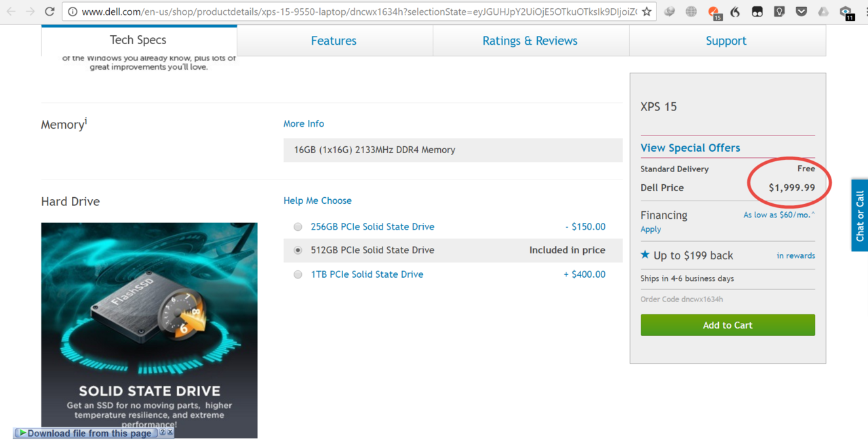Open Help Me Choose for hard drive
Image resolution: width=868 pixels, height=443 pixels.
pos(317,201)
